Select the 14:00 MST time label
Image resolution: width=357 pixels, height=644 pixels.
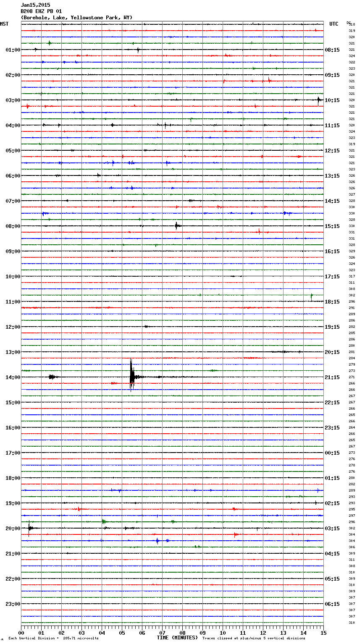click(13, 377)
